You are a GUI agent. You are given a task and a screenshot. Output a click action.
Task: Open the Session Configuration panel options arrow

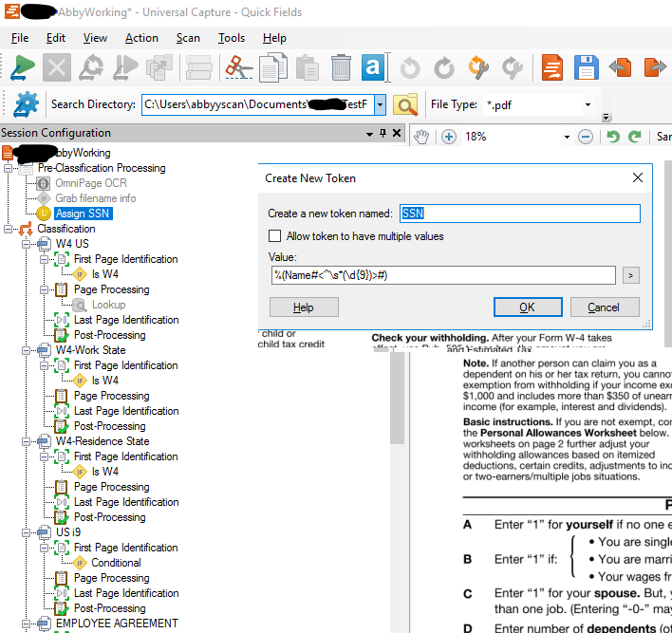tap(369, 134)
